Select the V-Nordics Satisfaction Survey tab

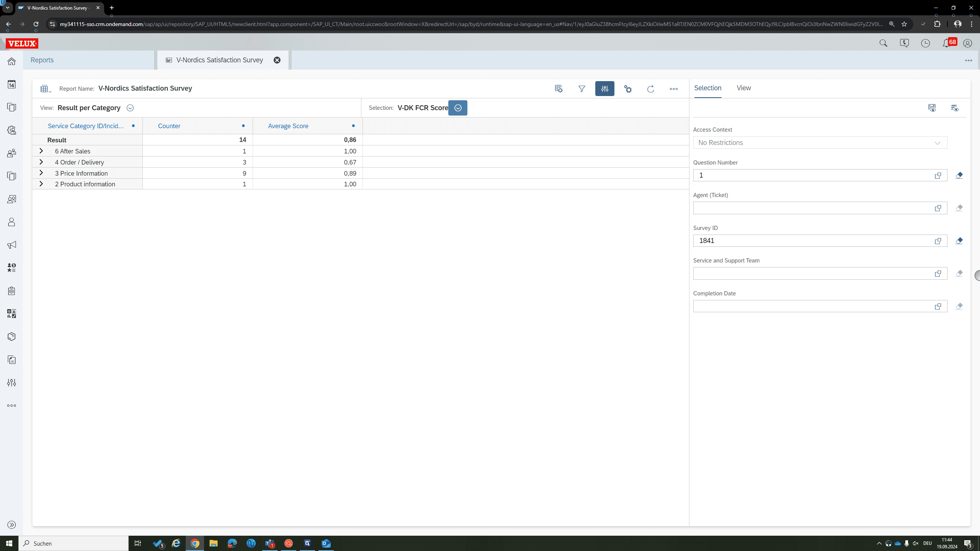pyautogui.click(x=220, y=60)
